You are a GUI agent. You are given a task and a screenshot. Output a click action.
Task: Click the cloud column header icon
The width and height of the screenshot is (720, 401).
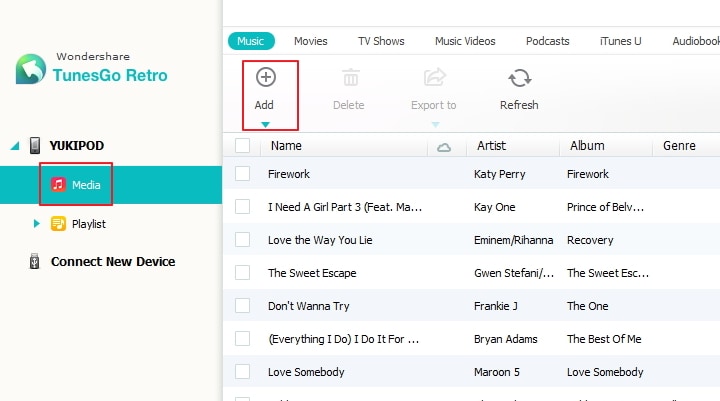tap(444, 147)
